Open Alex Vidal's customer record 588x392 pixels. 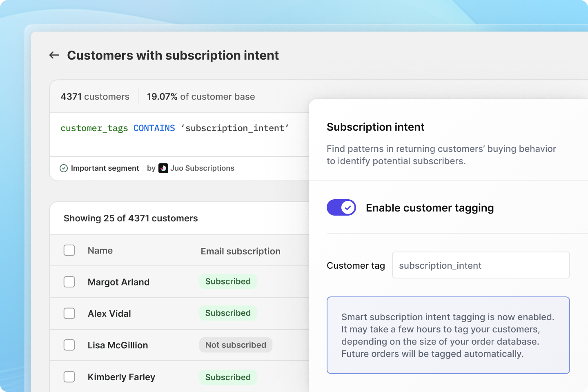(109, 314)
